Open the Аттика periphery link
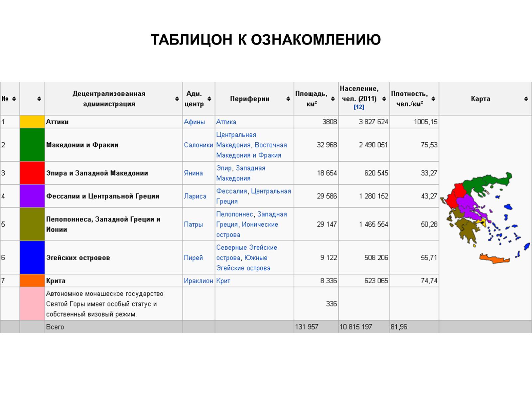532x399 pixels. [x=226, y=122]
